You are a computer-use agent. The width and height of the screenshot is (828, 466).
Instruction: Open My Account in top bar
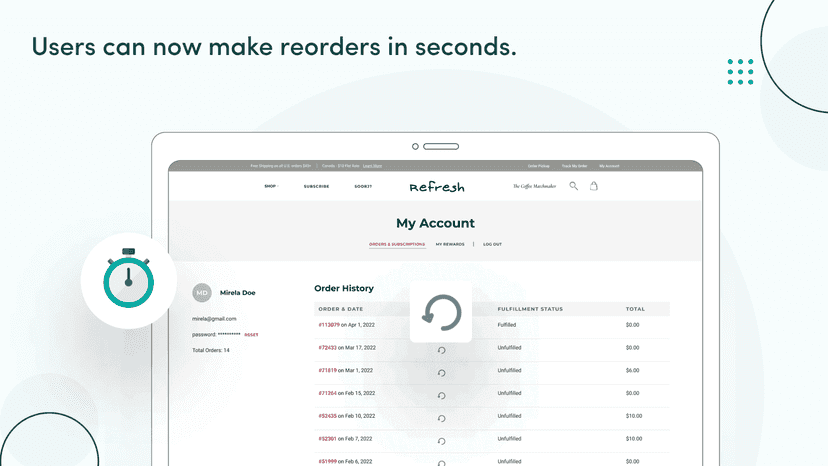609,166
